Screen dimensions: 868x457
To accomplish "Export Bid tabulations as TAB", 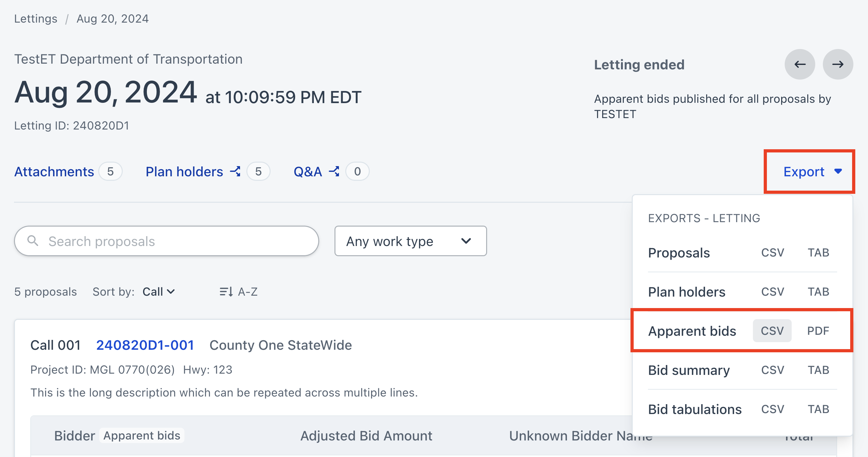I will 818,409.
